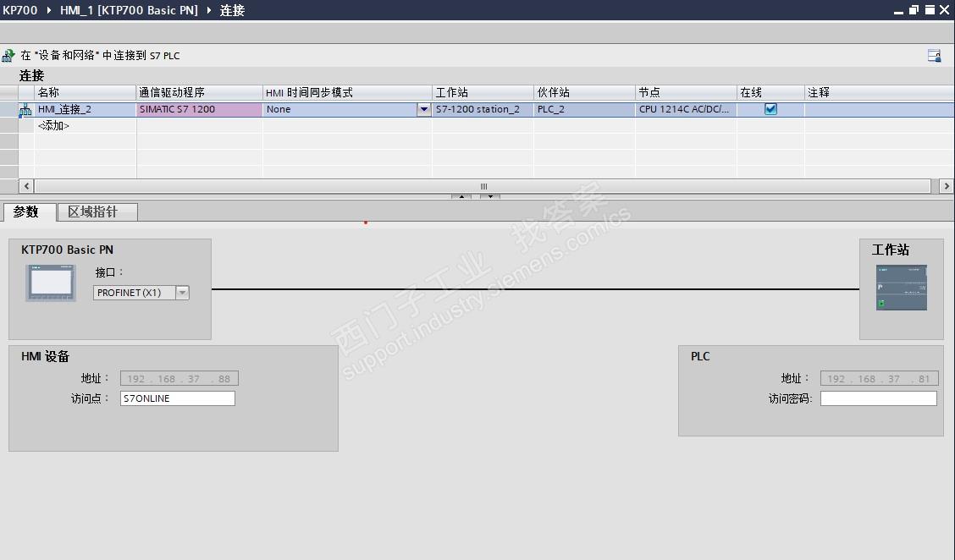This screenshot has height=560, width=955.
Task: Click the horizontal scrollbar right arrow
Action: pyautogui.click(x=947, y=186)
